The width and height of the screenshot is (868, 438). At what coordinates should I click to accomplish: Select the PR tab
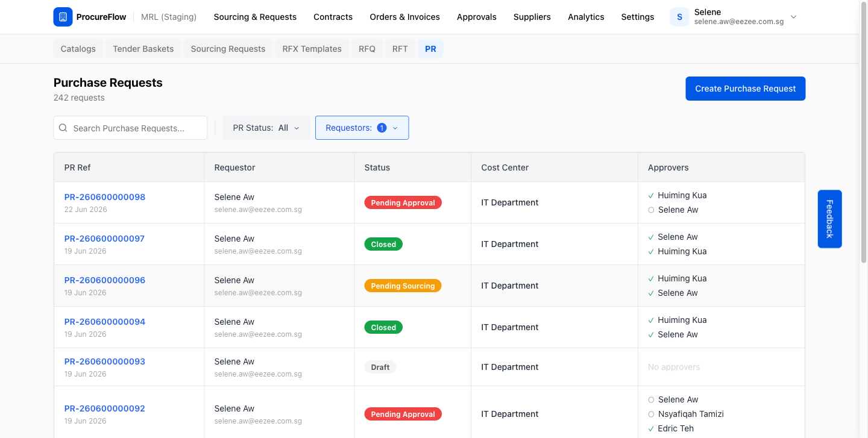point(430,49)
